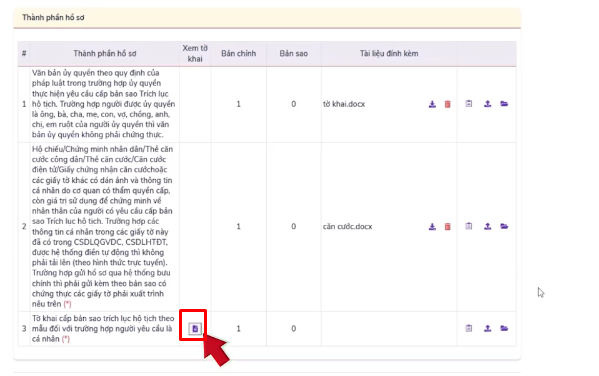The height and width of the screenshot is (376, 599).
Task: Download the căn cước.docx attachment
Action: (x=432, y=227)
